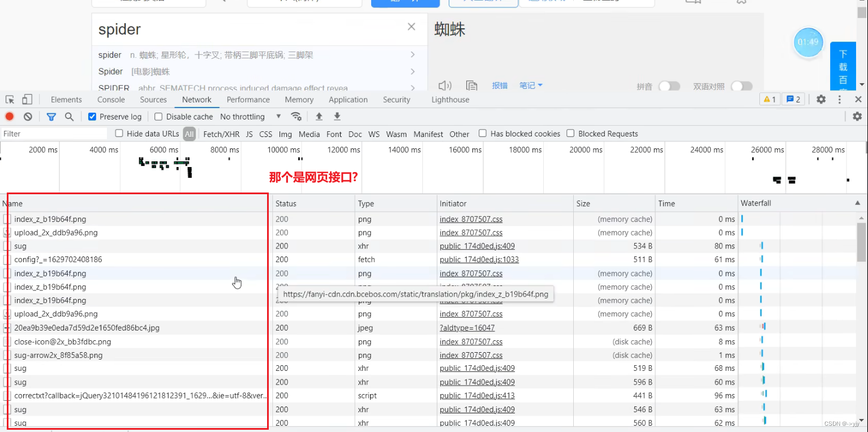Open the 笔记 dropdown

tap(528, 85)
